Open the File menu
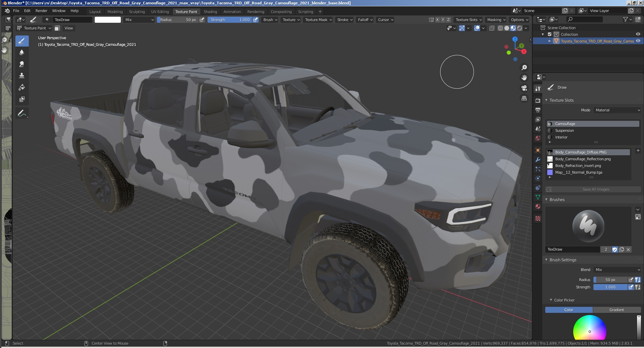Screen dimensions: 644x348 16,11
